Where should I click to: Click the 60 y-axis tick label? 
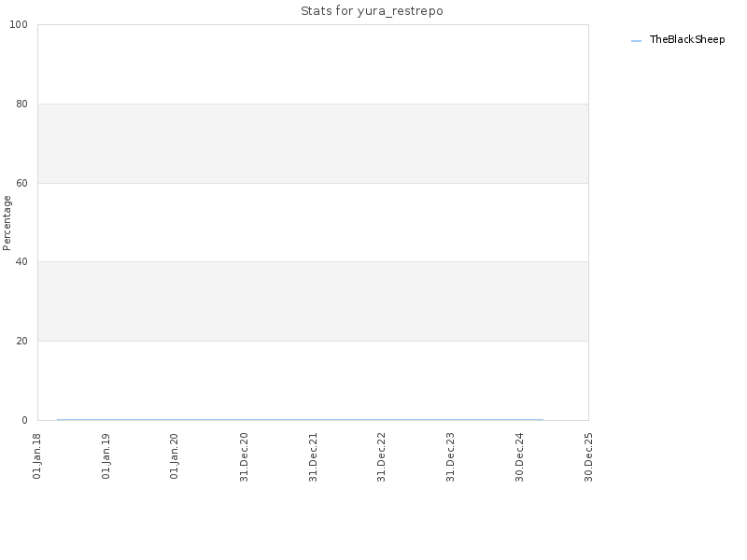pyautogui.click(x=21, y=183)
